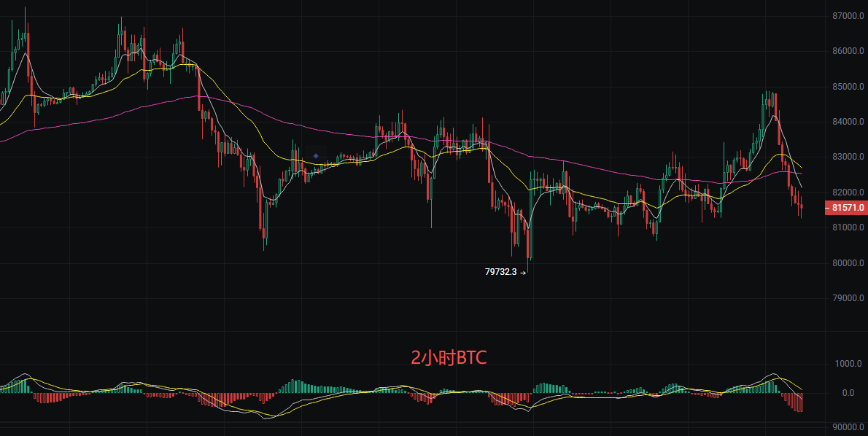Image resolution: width=868 pixels, height=436 pixels.
Task: Click the 80000.0 price axis label
Action: click(848, 262)
